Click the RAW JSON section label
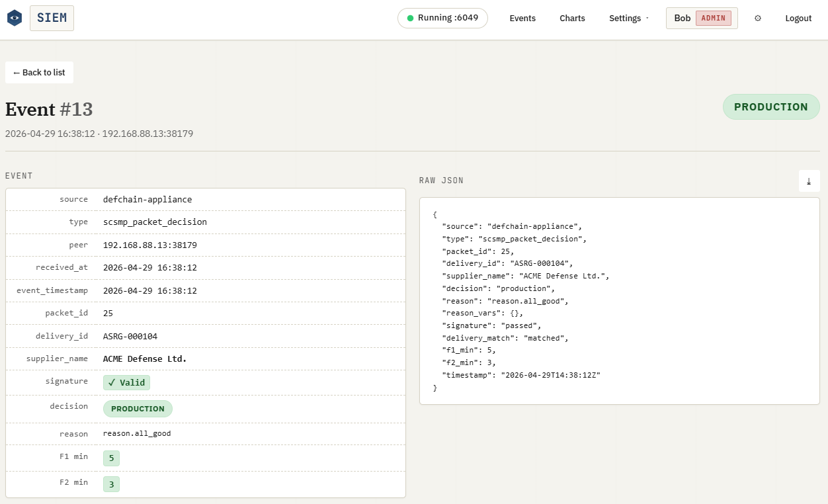Screen dimensions: 828x504 tap(441, 181)
